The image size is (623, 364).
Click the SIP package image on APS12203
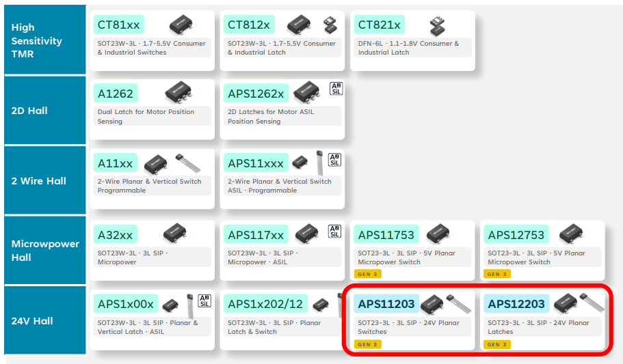(592, 301)
